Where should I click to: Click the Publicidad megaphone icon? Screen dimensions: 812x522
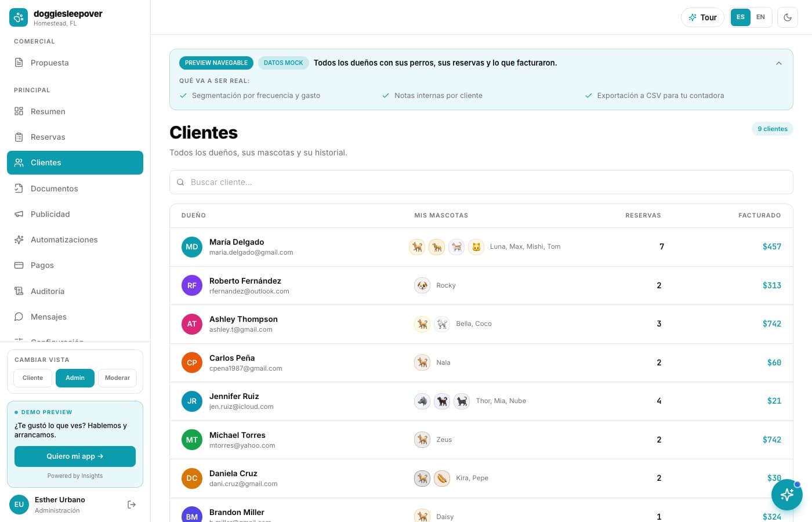(19, 214)
